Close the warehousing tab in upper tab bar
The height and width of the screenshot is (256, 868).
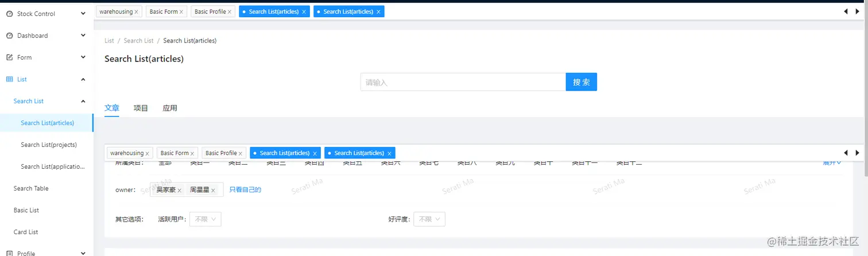click(x=136, y=12)
